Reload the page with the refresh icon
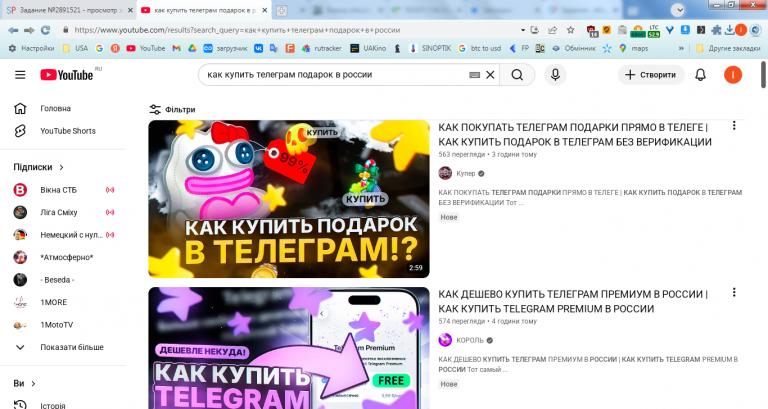768x409 pixels. [x=46, y=30]
